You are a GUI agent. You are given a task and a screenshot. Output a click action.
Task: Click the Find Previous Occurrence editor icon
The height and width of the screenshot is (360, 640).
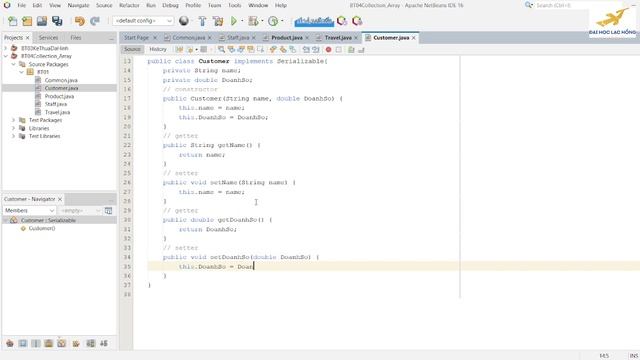point(231,49)
